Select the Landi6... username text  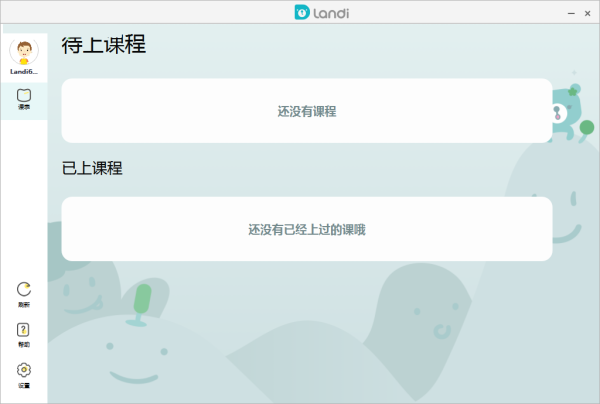coord(23,72)
